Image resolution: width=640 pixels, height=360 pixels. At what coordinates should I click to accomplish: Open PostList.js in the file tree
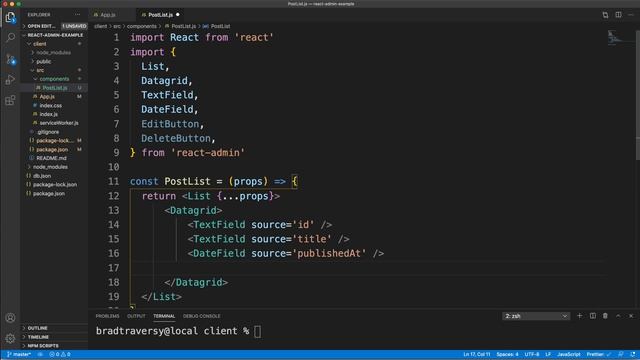pyautogui.click(x=54, y=88)
